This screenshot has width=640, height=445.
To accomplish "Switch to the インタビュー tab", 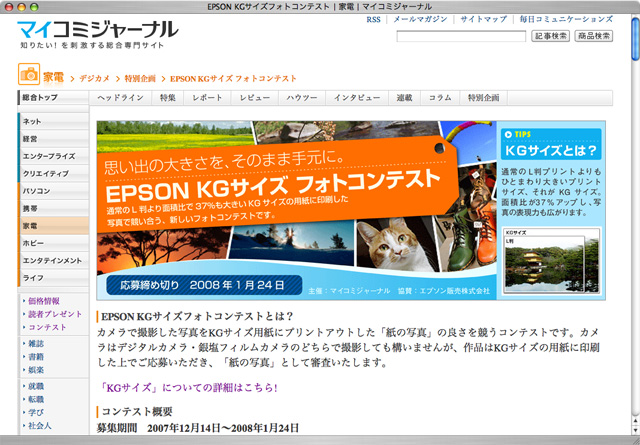I will [357, 98].
